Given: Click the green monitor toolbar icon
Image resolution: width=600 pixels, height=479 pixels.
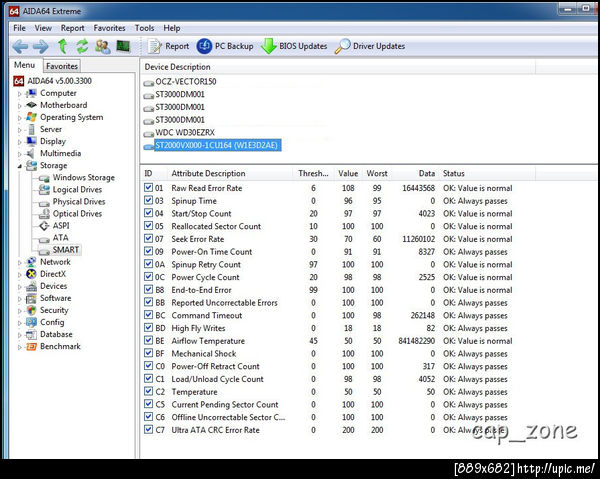Looking at the screenshot, I should click(x=123, y=46).
